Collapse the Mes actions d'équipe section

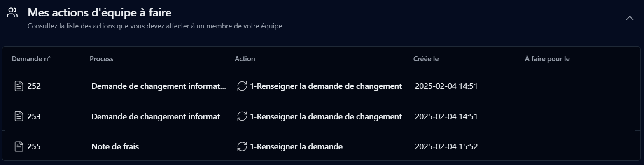click(x=630, y=18)
